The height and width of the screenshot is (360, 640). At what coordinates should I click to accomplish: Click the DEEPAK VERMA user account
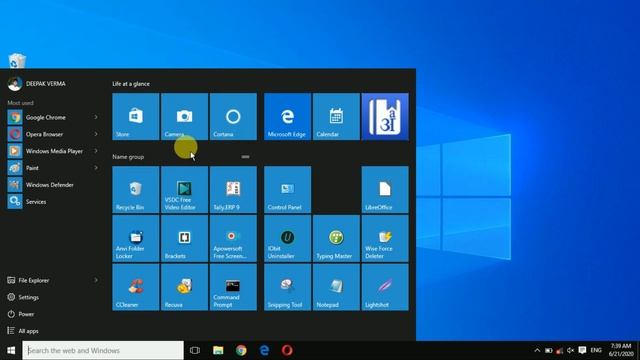click(37, 84)
